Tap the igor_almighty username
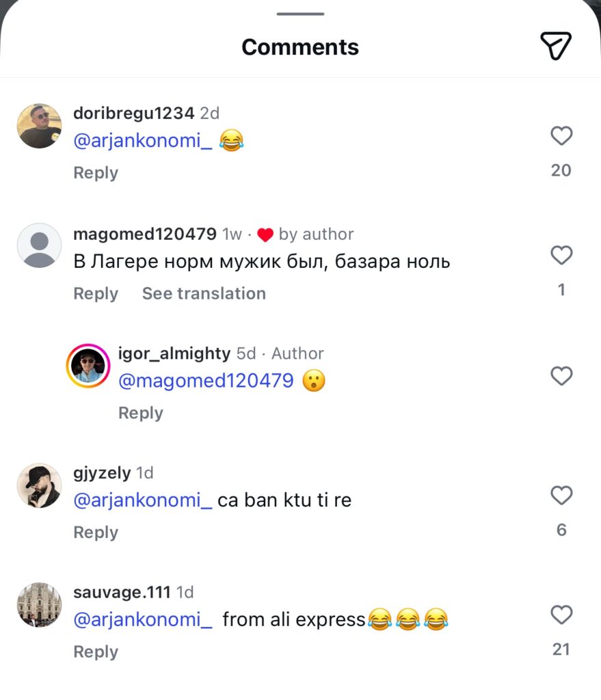Screen dimensions: 601x700 (174, 353)
